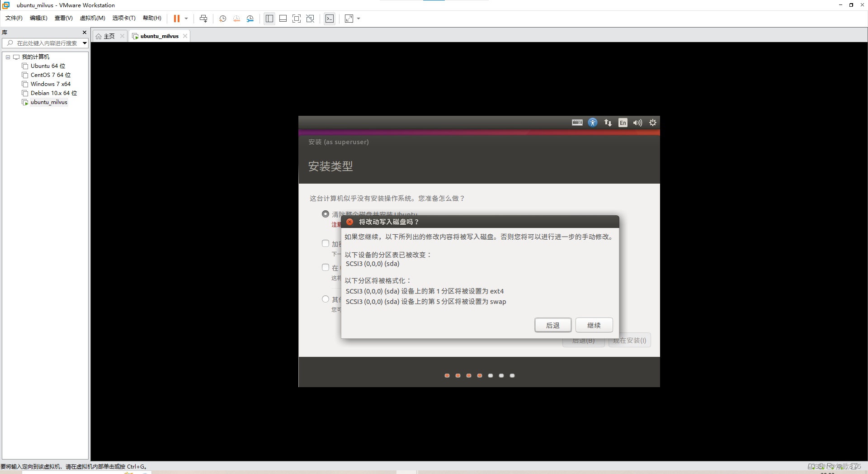
Task: Select the erase disk and install Ubuntu radio
Action: click(x=325, y=214)
